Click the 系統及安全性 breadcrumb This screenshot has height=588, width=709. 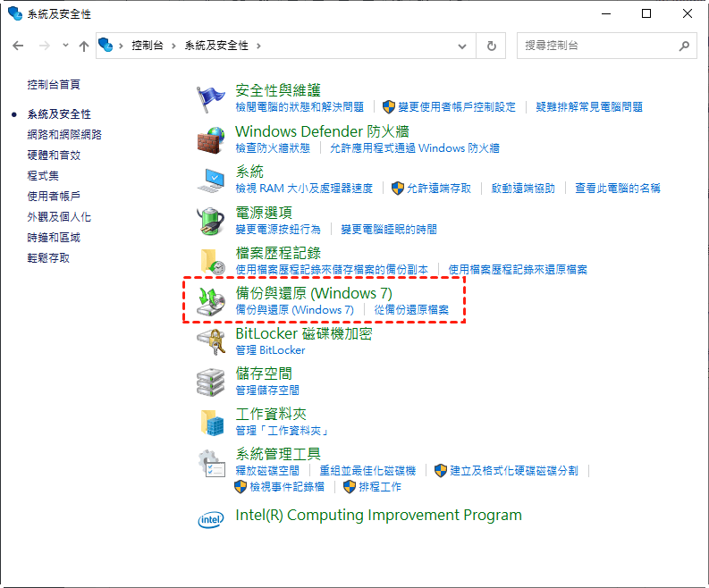click(x=216, y=46)
